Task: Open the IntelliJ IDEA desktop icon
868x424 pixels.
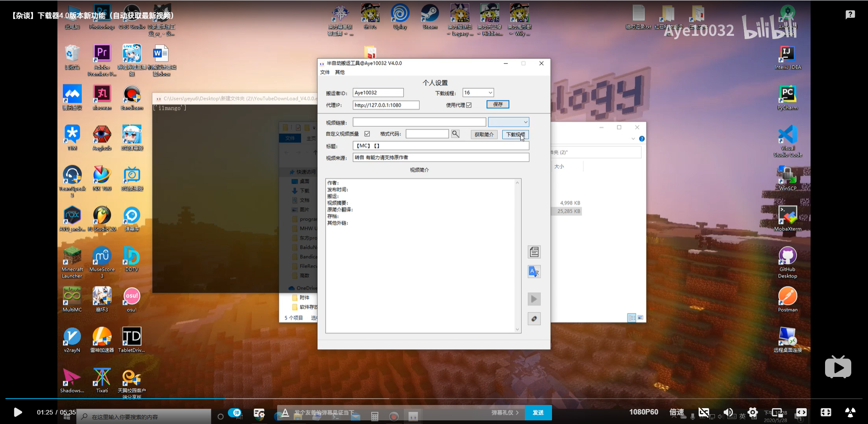Action: 788,57
